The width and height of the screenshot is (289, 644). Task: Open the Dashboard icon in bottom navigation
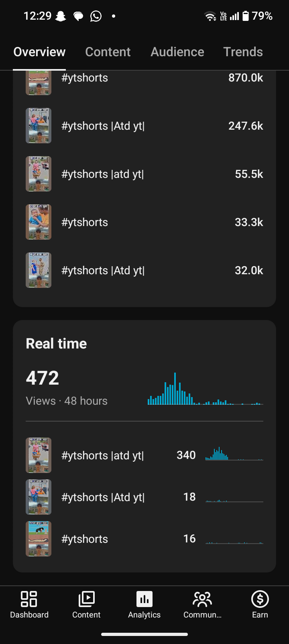[29, 599]
